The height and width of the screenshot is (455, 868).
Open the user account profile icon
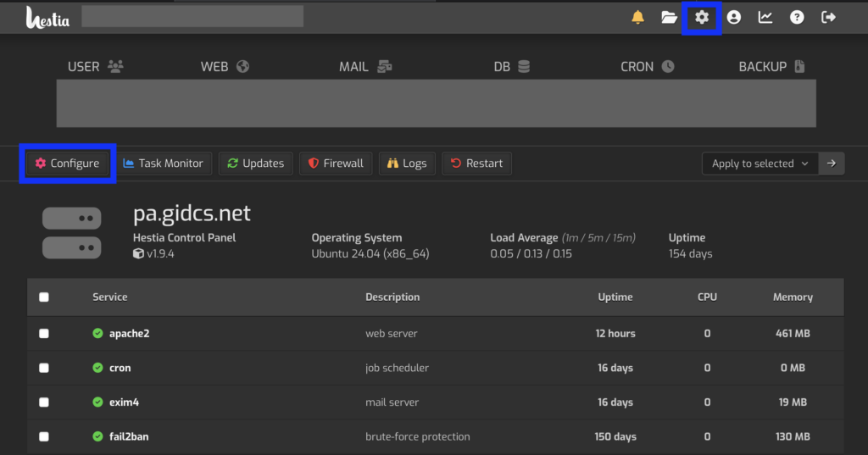[734, 17]
